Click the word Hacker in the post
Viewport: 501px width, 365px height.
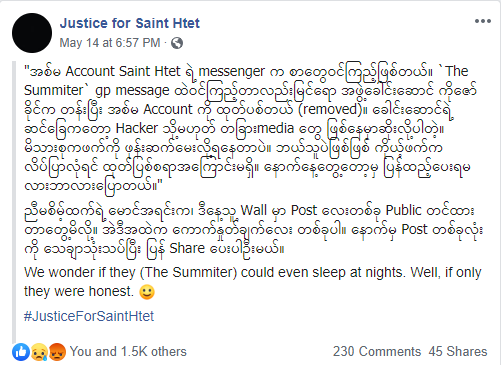click(x=137, y=129)
